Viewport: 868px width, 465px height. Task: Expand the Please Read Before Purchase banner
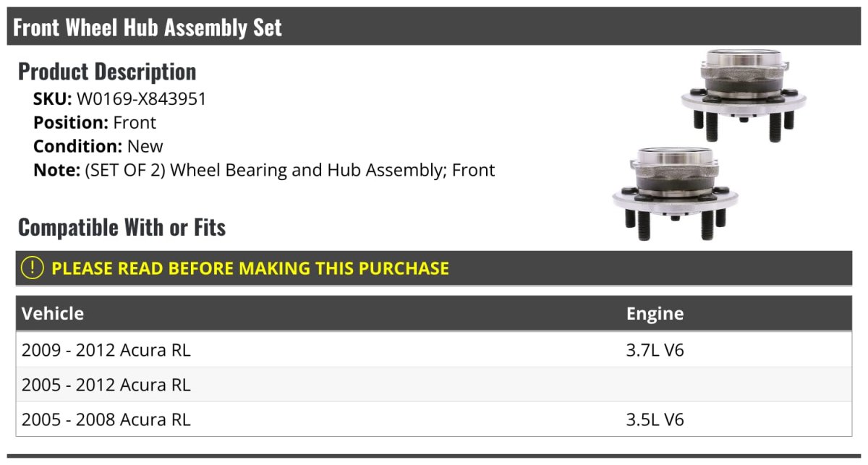tap(250, 268)
